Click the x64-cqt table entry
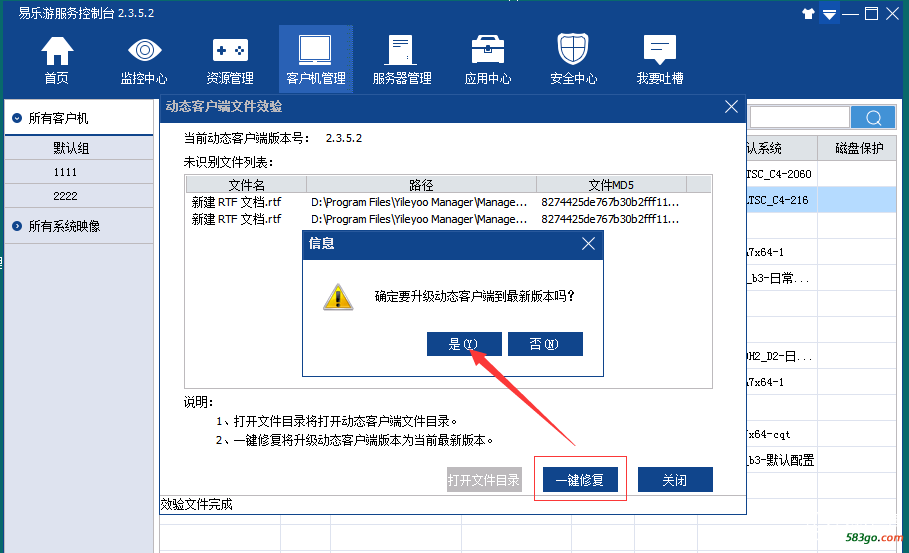This screenshot has height=553, width=909. click(769, 434)
